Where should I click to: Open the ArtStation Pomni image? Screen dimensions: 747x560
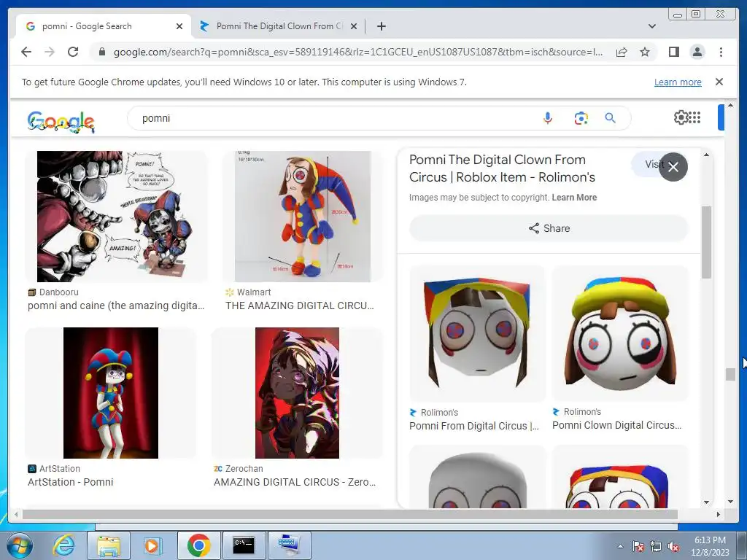111,393
